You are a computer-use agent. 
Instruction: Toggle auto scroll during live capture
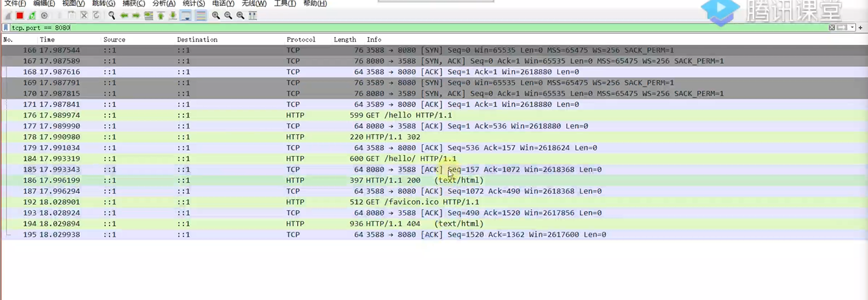[x=185, y=16]
